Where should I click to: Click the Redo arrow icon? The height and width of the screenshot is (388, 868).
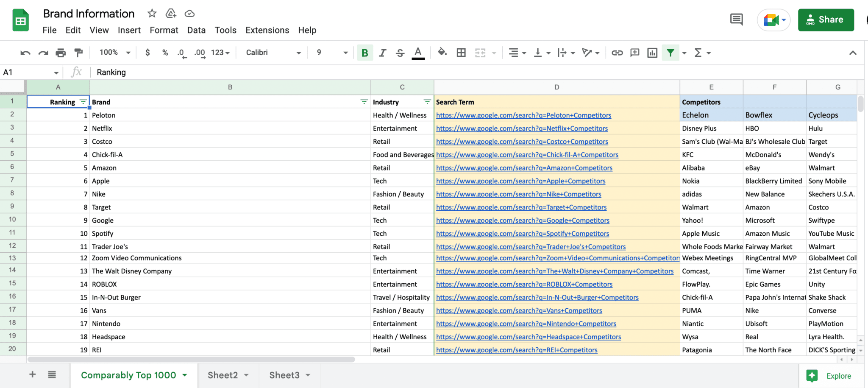tap(43, 53)
